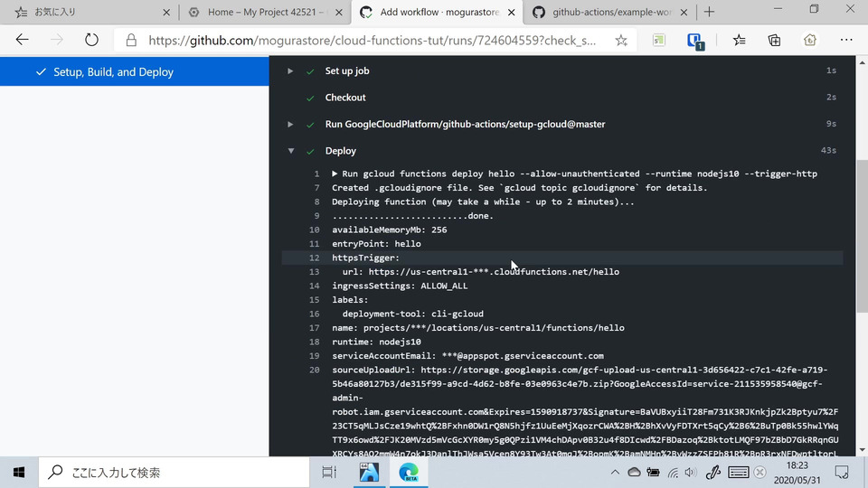The width and height of the screenshot is (868, 488).
Task: Click the 'deployment-tool: cli-gcloud' log line
Action: tap(413, 314)
